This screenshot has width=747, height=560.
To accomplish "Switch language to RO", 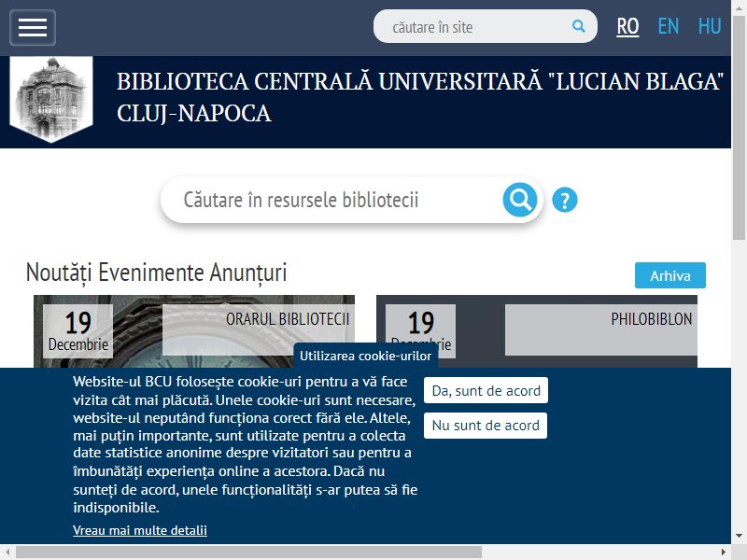I will [627, 26].
